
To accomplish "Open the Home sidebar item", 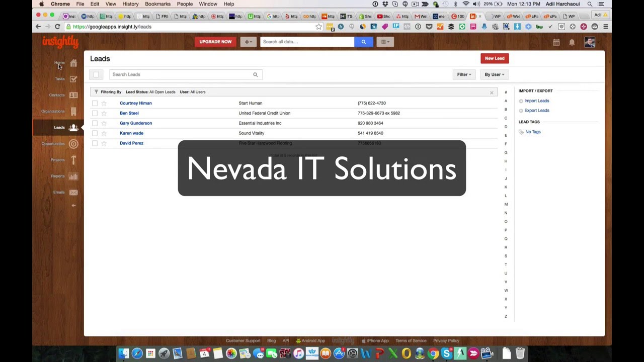I will (x=66, y=63).
